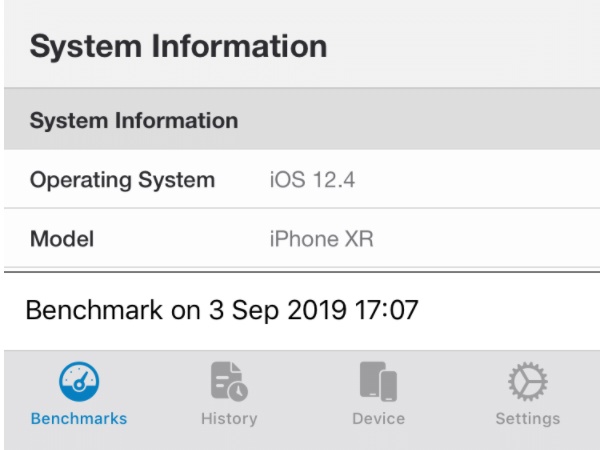600x450 pixels.
Task: Tap the Device tab label
Action: coord(378,418)
